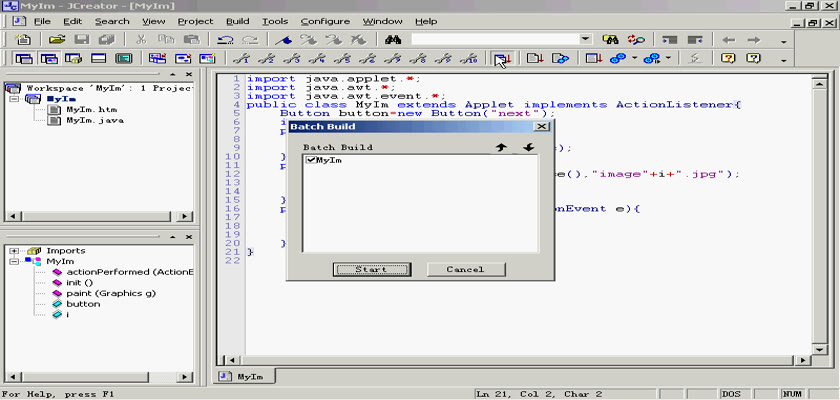Uncheck the MyIm project checkbox

tap(310, 160)
